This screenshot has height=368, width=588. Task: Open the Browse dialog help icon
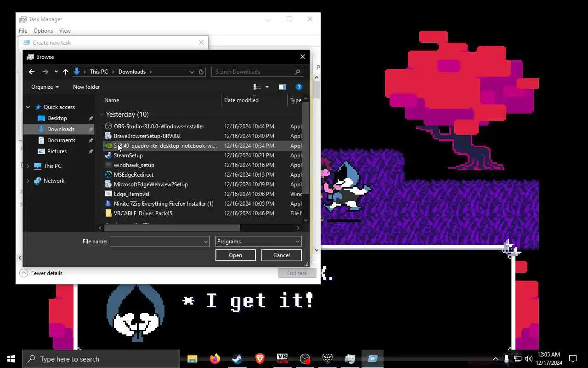299,87
